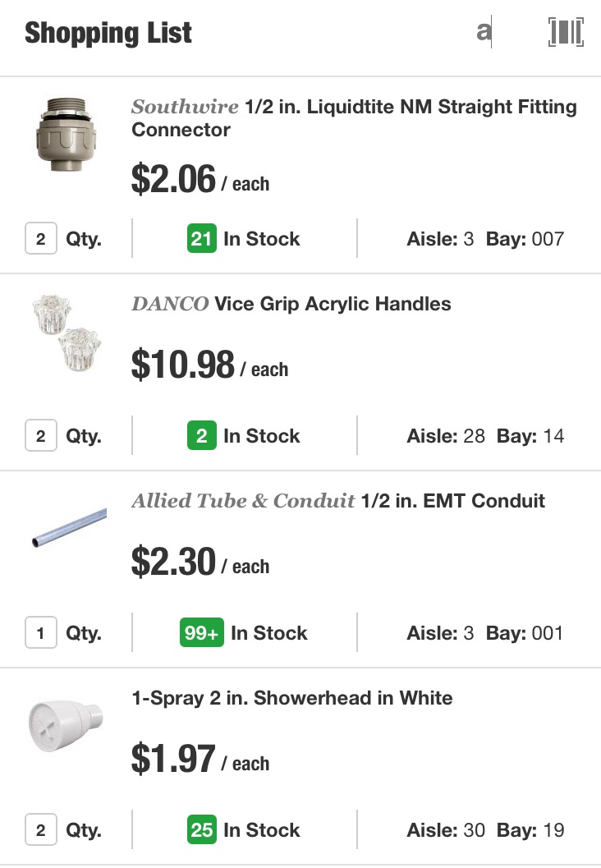Tap the green 99+ stock badge
This screenshot has width=601, height=868.
(201, 633)
